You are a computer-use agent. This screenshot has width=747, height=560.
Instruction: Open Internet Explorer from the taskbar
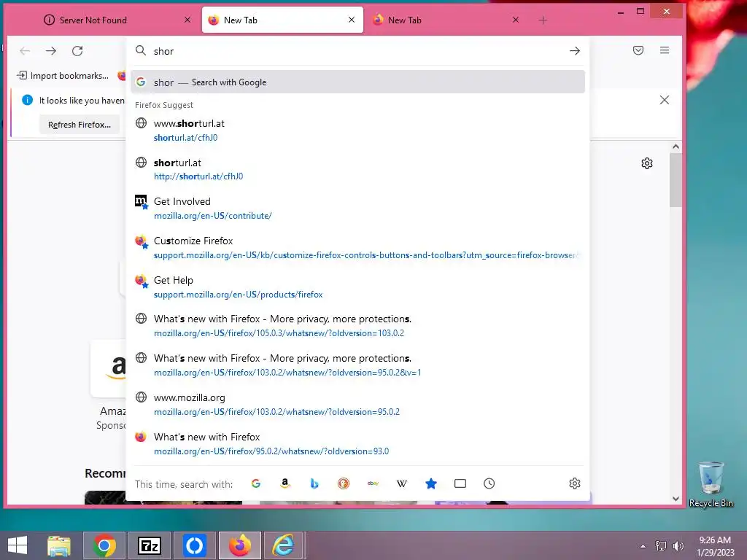(x=284, y=545)
